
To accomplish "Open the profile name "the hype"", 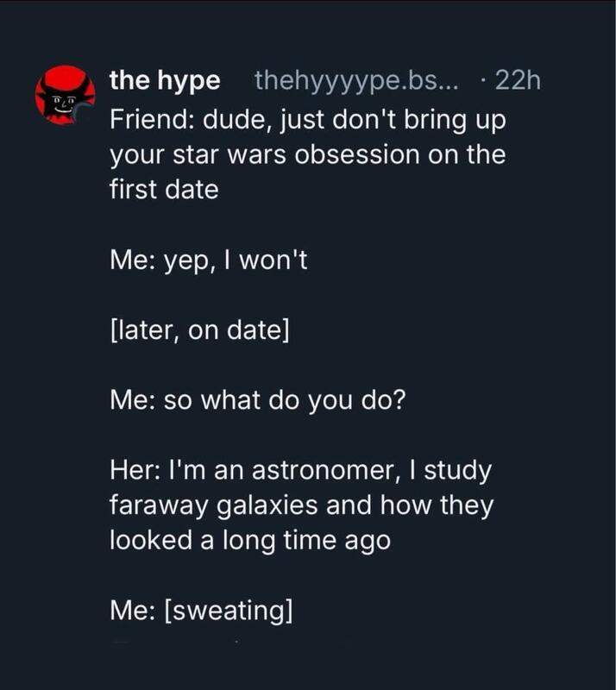I will (x=165, y=81).
